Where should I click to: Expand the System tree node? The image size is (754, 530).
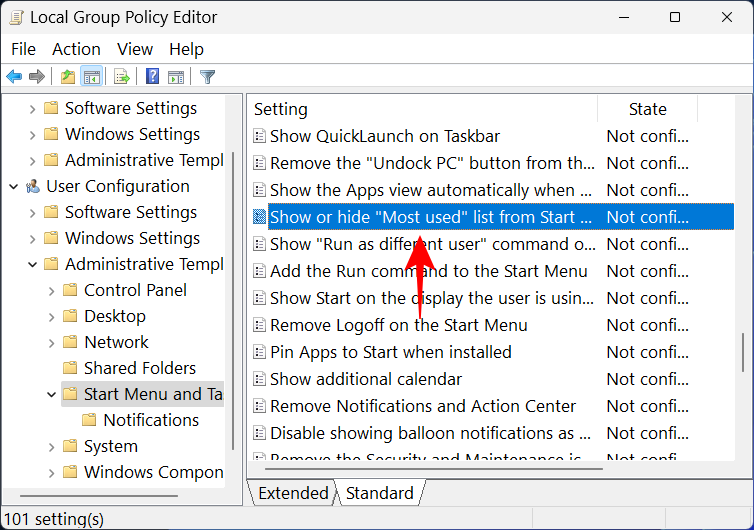pyautogui.click(x=51, y=446)
